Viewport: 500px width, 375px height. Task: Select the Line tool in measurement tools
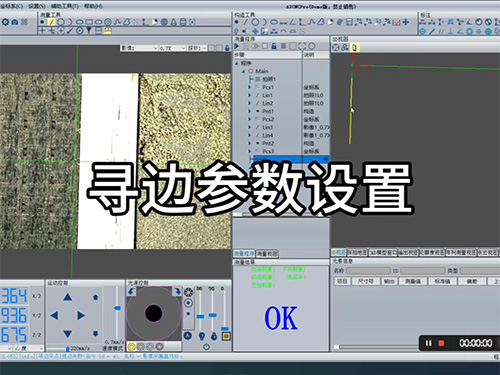point(51,22)
